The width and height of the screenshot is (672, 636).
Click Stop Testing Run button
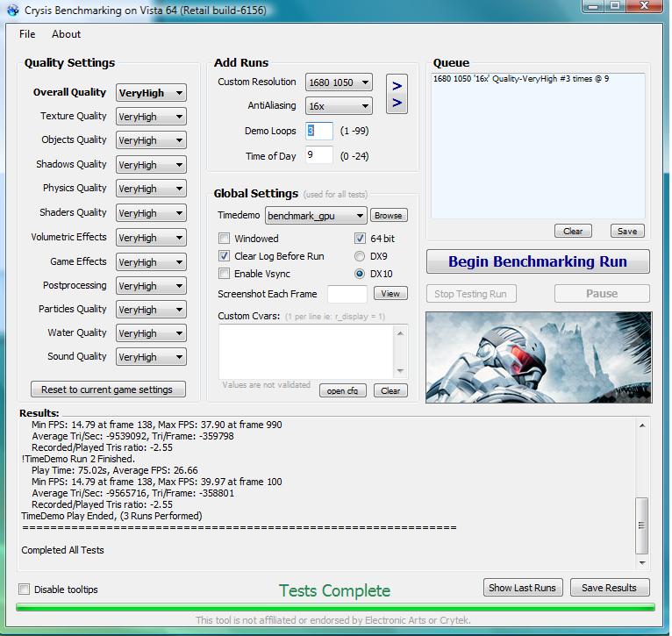[471, 294]
